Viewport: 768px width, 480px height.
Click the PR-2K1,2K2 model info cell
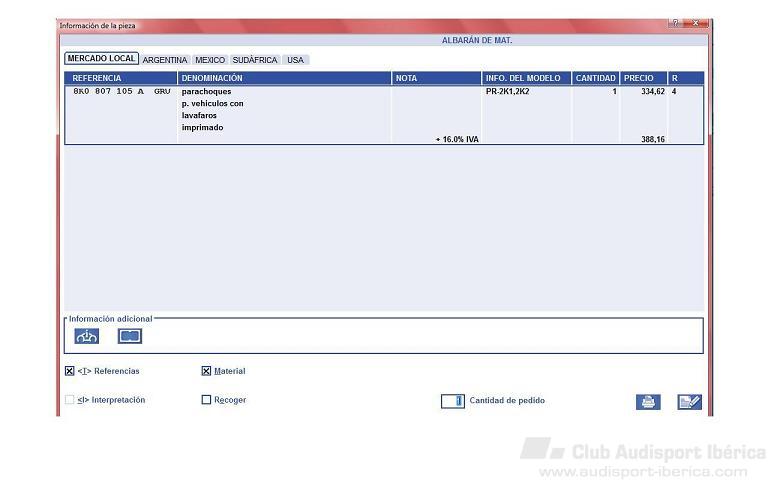(x=507, y=91)
